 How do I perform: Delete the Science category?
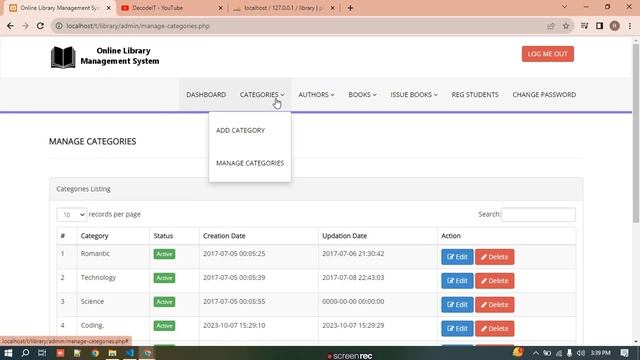[494, 304]
